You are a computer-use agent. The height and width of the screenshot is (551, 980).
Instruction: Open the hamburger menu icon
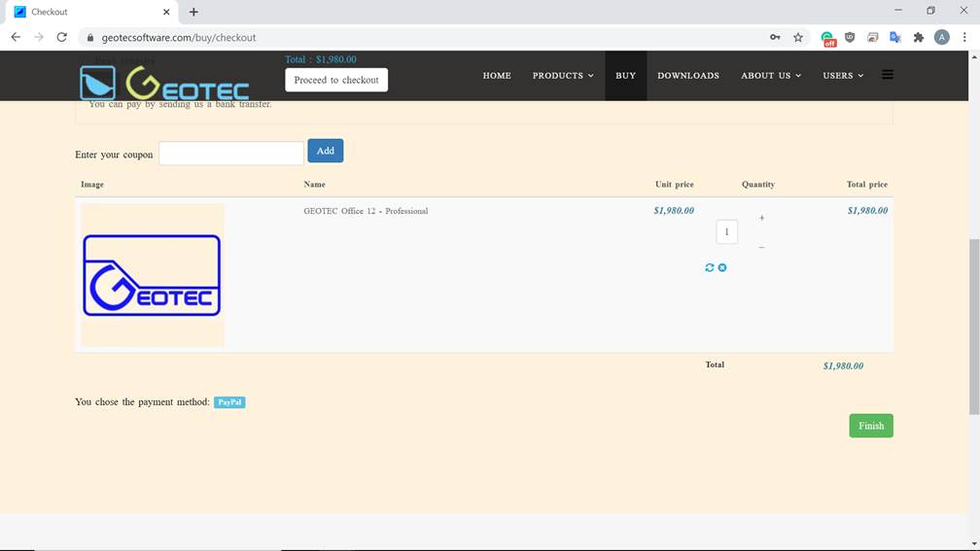tap(887, 75)
